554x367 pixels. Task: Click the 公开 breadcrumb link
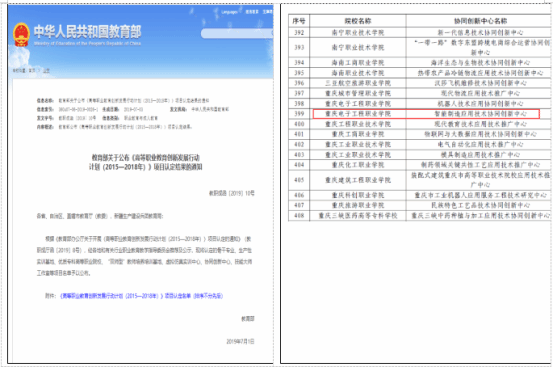point(46,71)
